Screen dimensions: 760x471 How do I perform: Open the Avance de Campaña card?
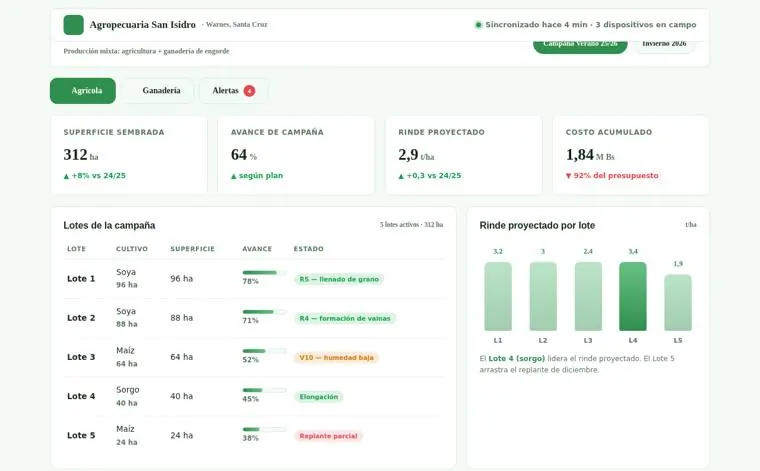pyautogui.click(x=296, y=155)
